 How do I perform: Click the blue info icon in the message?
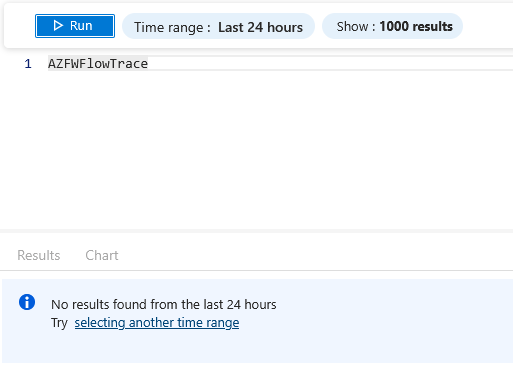pos(27,302)
